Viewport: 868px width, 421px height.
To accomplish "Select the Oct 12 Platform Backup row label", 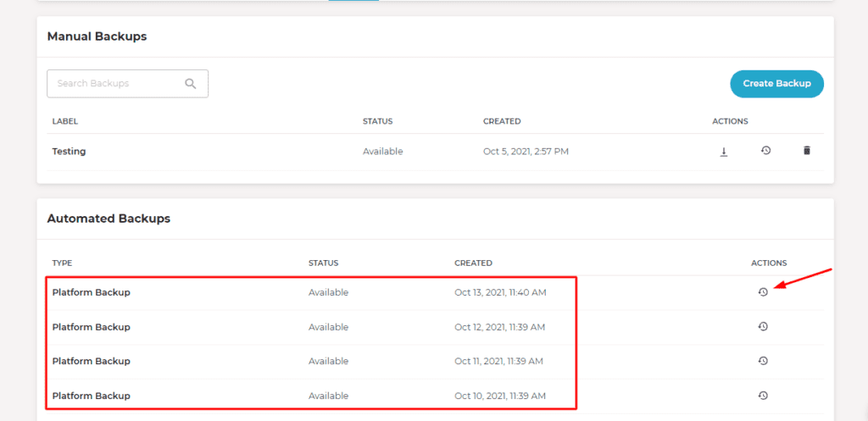I will [91, 327].
